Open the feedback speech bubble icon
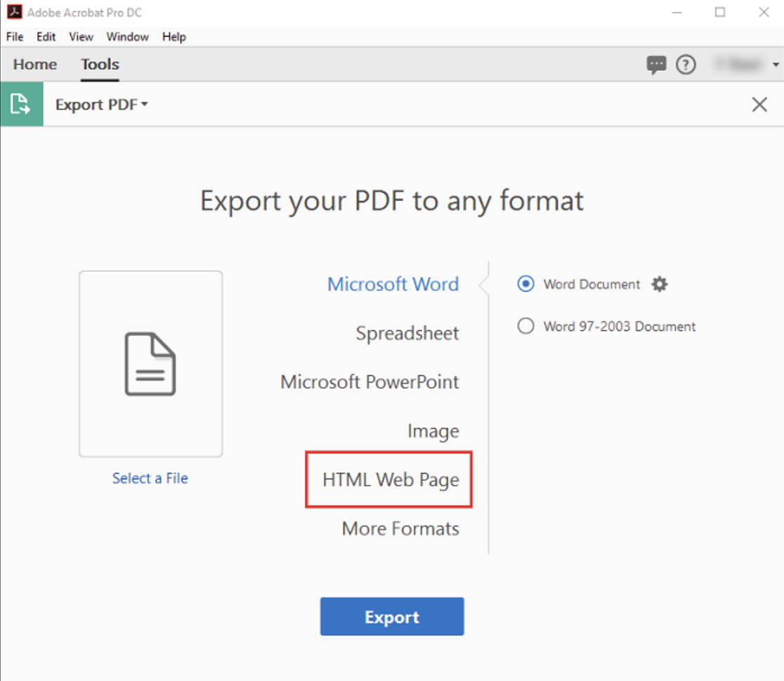784x681 pixels. [656, 65]
